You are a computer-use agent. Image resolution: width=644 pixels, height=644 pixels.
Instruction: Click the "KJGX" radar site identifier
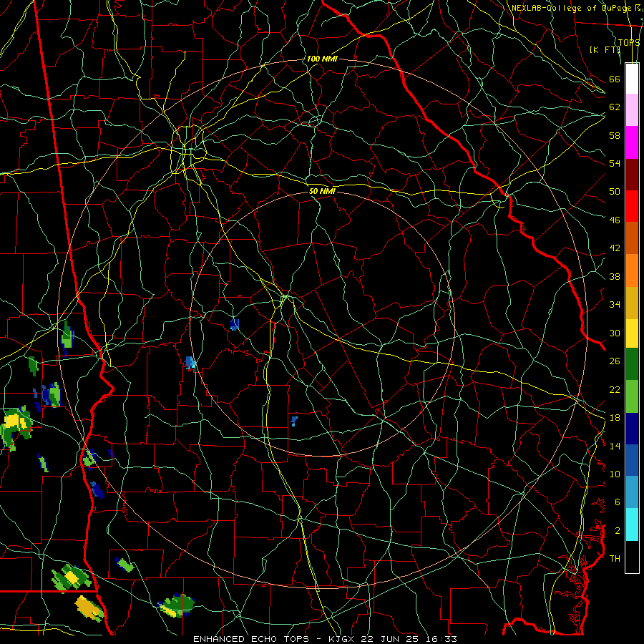click(341, 639)
